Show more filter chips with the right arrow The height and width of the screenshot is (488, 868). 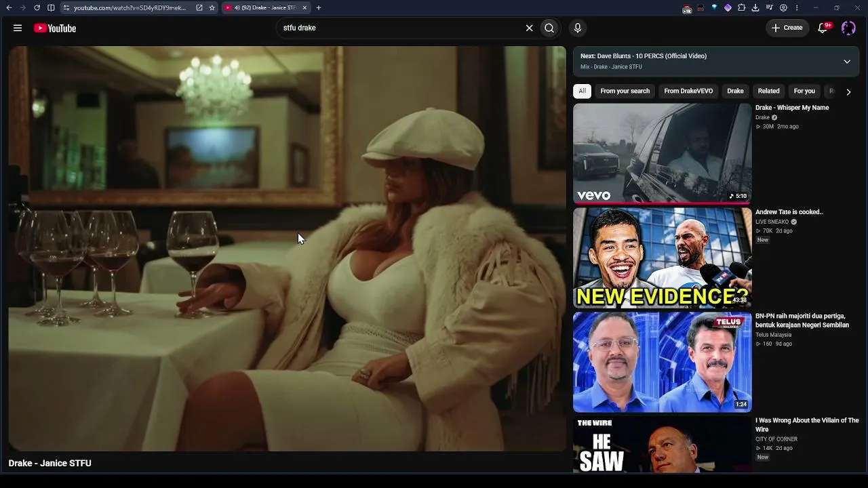(x=848, y=91)
